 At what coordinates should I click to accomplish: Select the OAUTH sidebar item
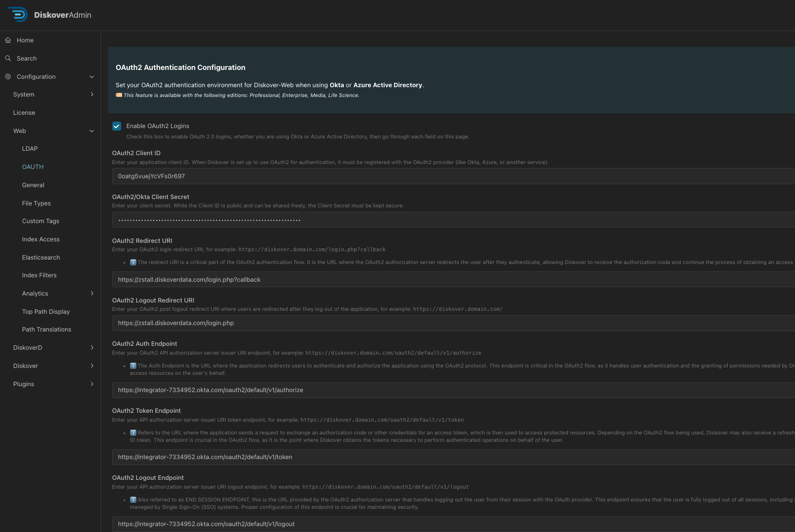33,167
